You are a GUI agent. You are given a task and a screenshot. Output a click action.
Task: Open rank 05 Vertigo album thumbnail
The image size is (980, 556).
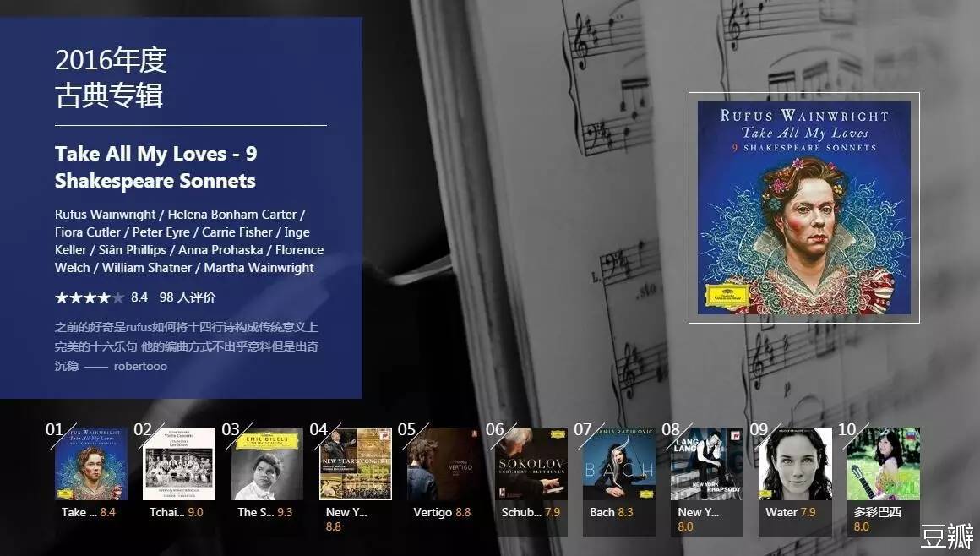[x=444, y=464]
